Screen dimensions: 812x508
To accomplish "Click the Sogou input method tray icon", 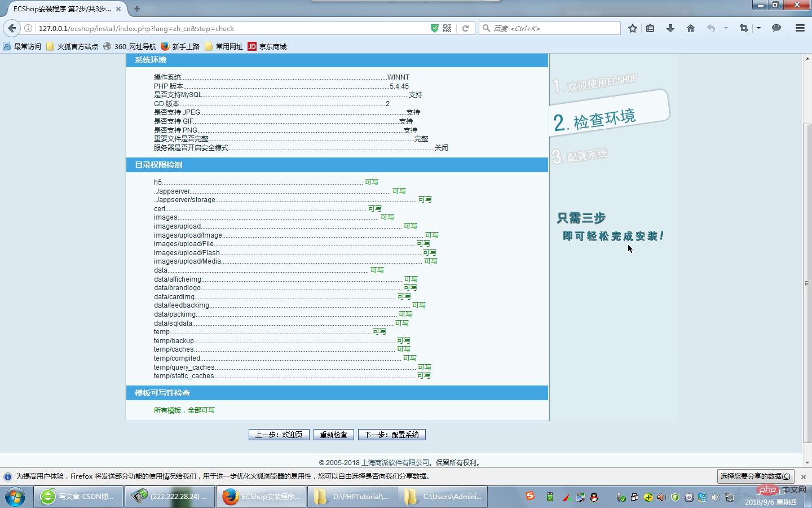I will (x=530, y=496).
